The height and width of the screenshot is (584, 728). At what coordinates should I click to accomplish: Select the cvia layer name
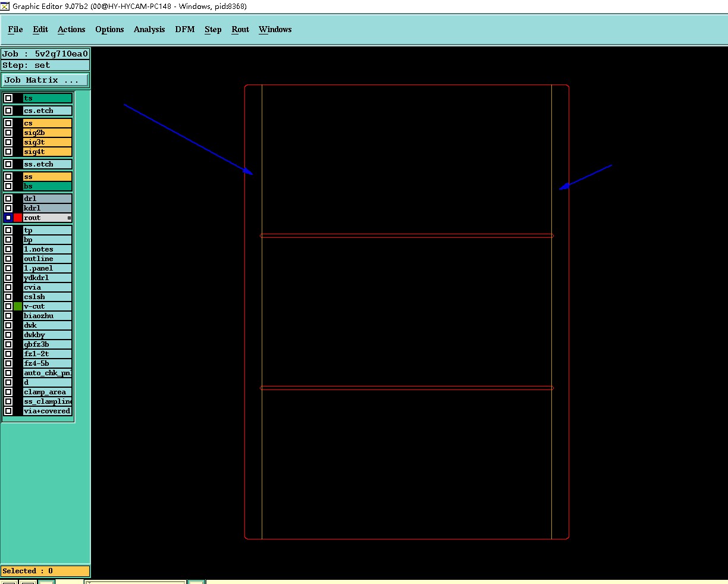tap(48, 287)
